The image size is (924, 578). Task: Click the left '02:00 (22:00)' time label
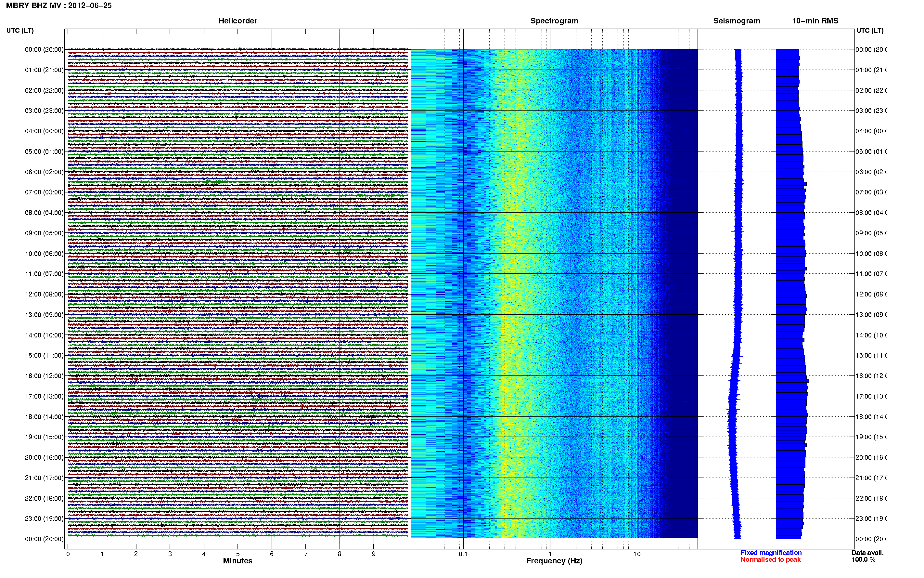point(44,90)
